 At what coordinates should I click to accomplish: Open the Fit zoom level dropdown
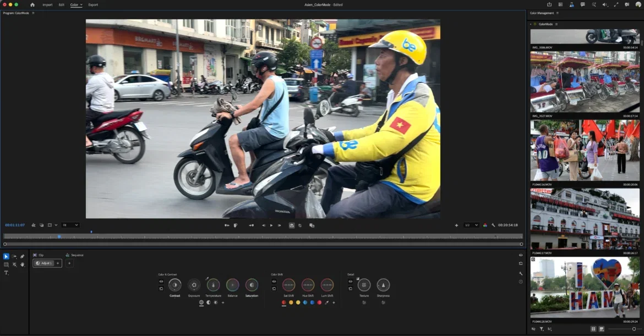pos(70,225)
